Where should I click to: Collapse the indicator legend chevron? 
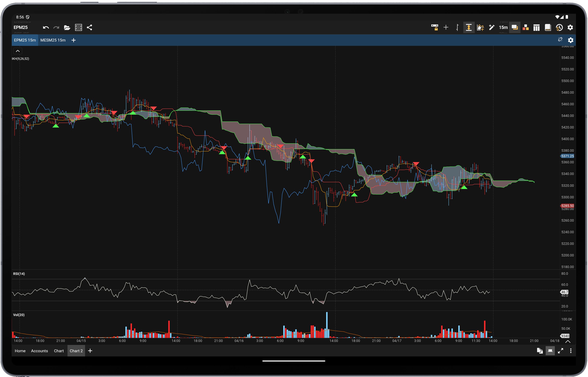18,51
